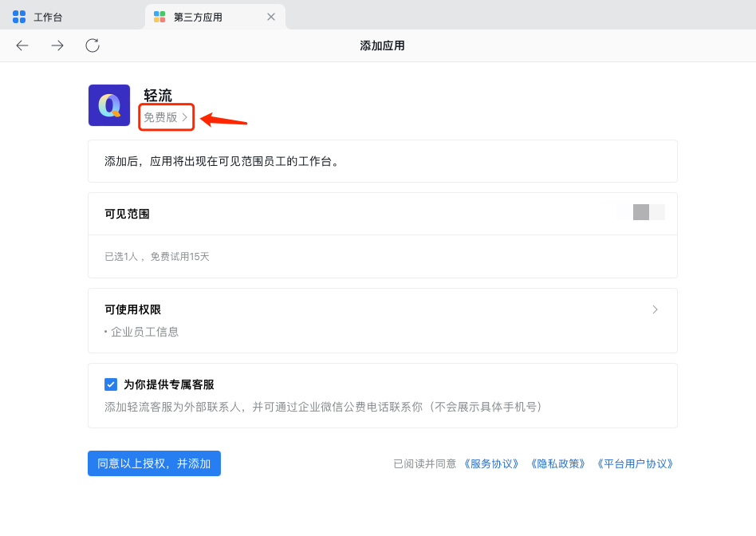
Task: Go forward with the right arrow
Action: (57, 45)
